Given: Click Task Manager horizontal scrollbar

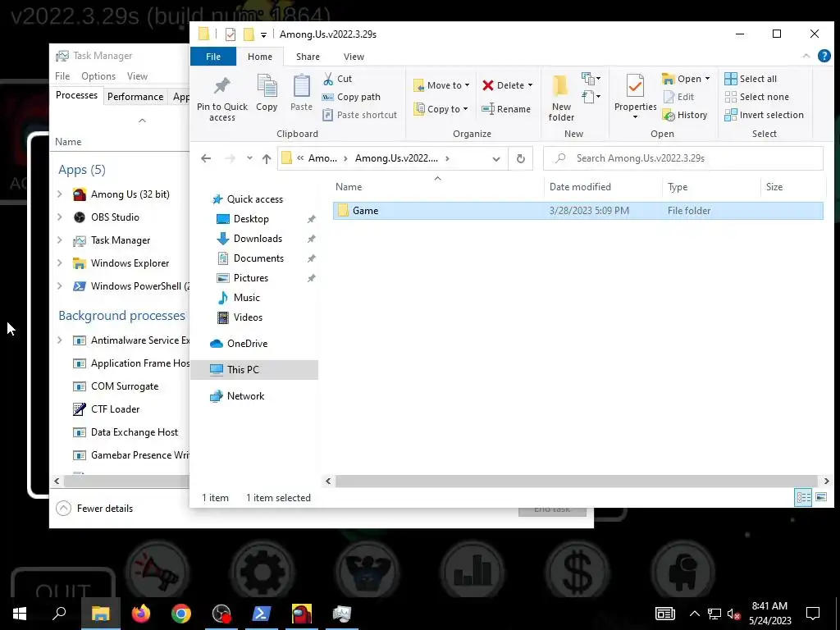Looking at the screenshot, I should click(126, 481).
